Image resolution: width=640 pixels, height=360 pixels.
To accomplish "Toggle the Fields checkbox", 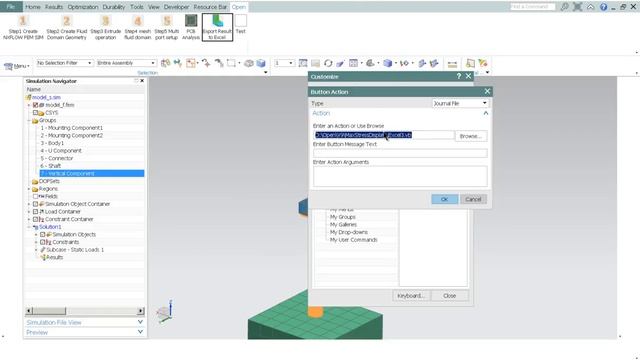I will pyautogui.click(x=36, y=196).
